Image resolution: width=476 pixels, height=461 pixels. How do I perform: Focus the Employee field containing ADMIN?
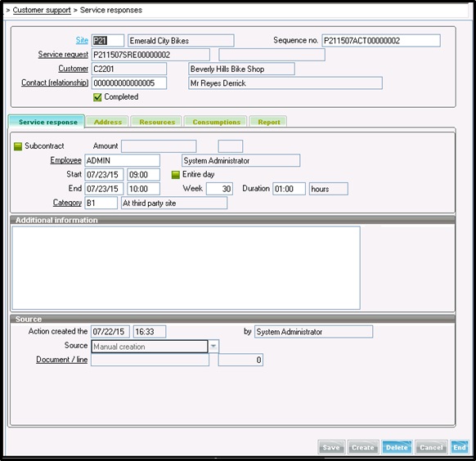123,160
